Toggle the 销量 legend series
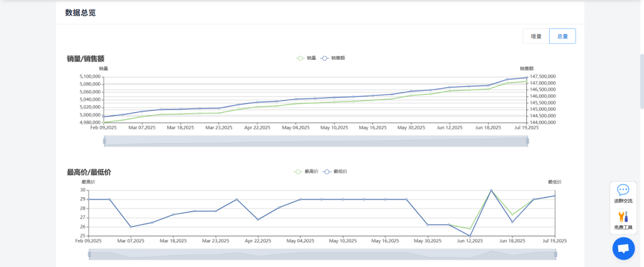 pyautogui.click(x=306, y=58)
